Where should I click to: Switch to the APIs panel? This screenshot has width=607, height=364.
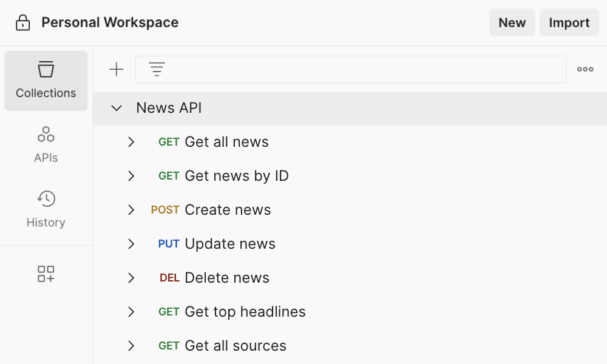[x=46, y=144]
